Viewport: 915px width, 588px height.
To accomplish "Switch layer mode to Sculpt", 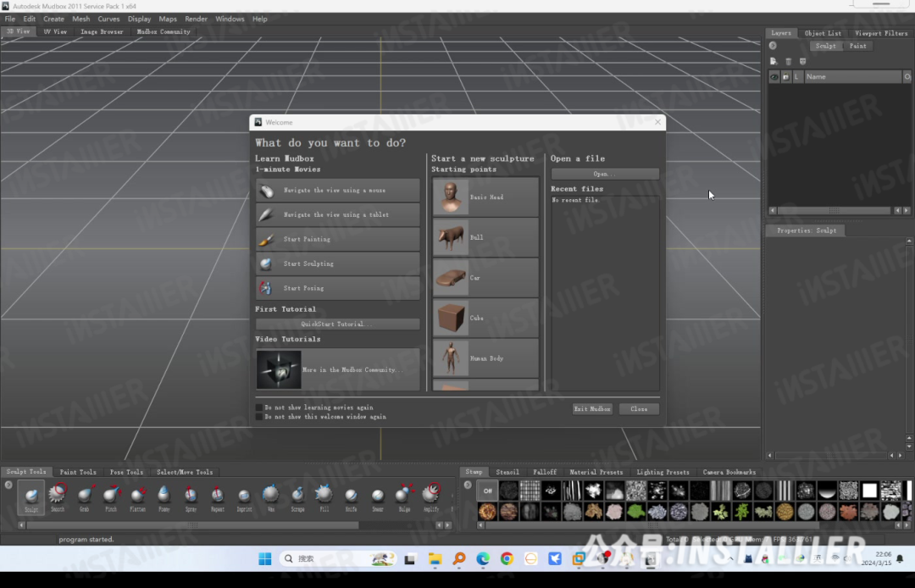I will click(x=825, y=46).
